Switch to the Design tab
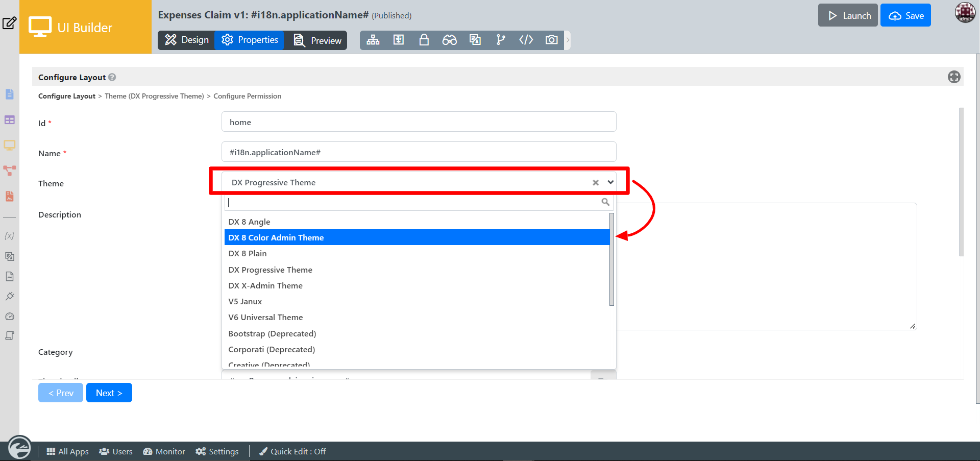 tap(186, 40)
